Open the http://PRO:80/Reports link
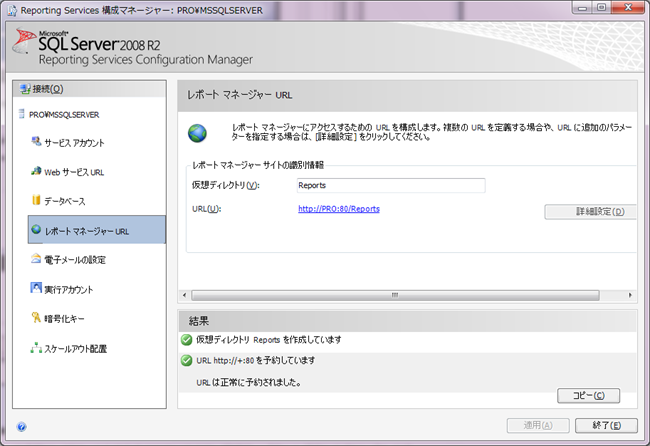This screenshot has width=650, height=446. (339, 209)
